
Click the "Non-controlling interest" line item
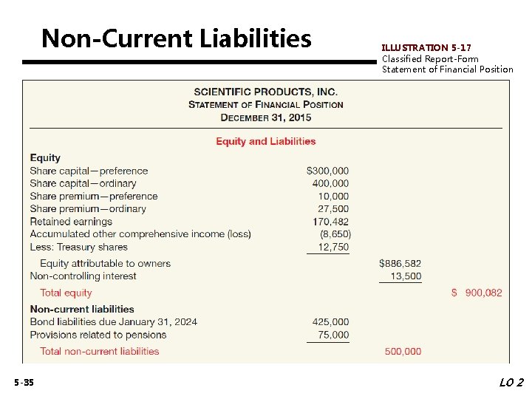coord(83,276)
